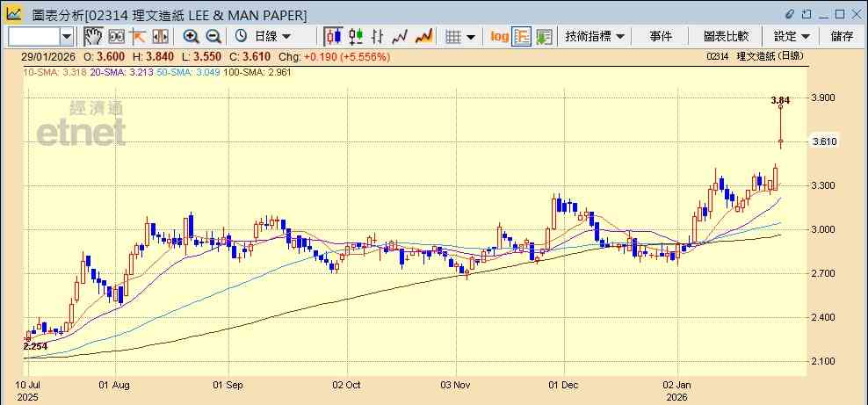
Task: Click the pop-out window icon in title bar
Action: (x=807, y=14)
